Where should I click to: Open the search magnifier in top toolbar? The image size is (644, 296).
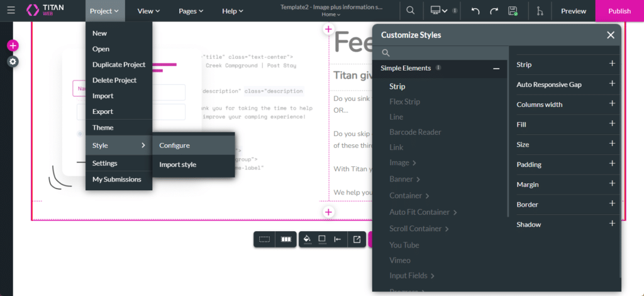click(410, 11)
